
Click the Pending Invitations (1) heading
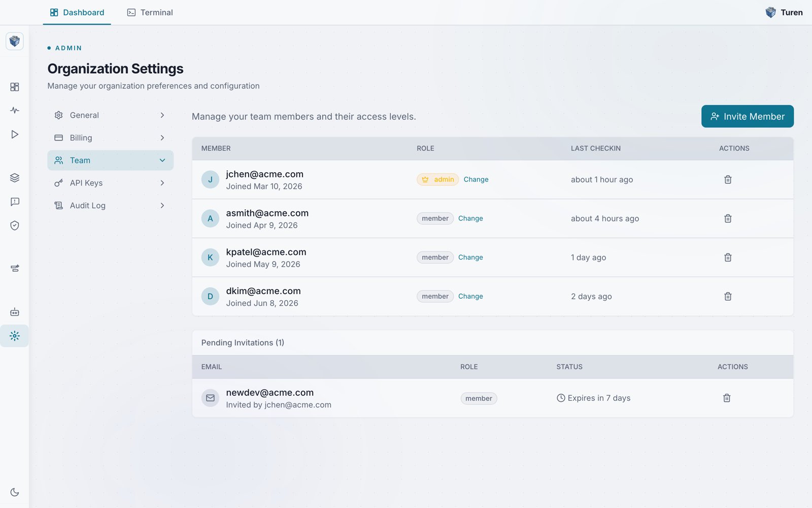click(243, 343)
